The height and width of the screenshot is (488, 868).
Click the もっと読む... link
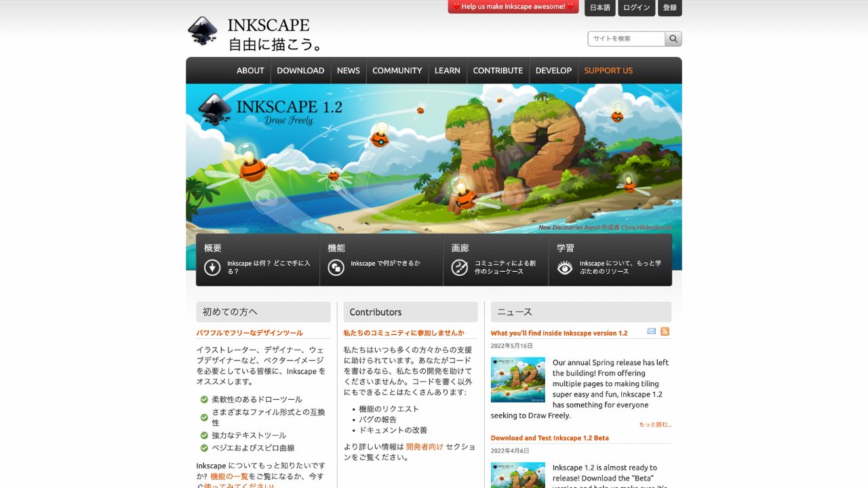click(x=655, y=425)
